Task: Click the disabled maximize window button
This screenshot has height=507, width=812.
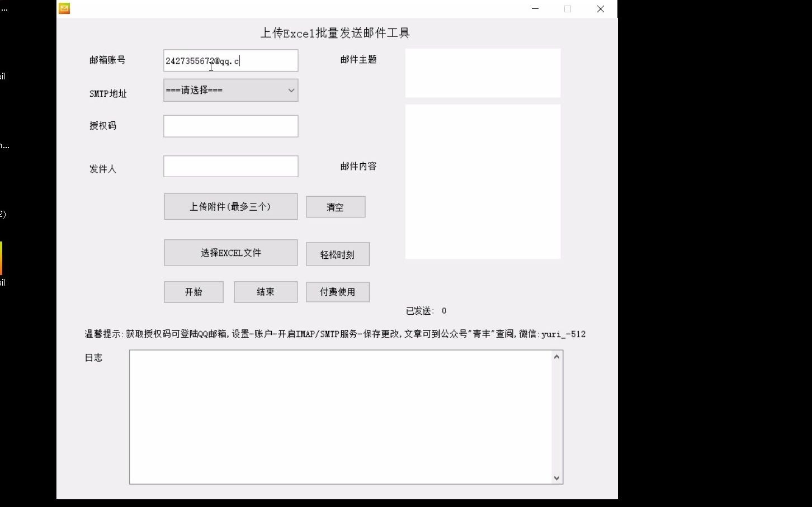Action: [568, 9]
